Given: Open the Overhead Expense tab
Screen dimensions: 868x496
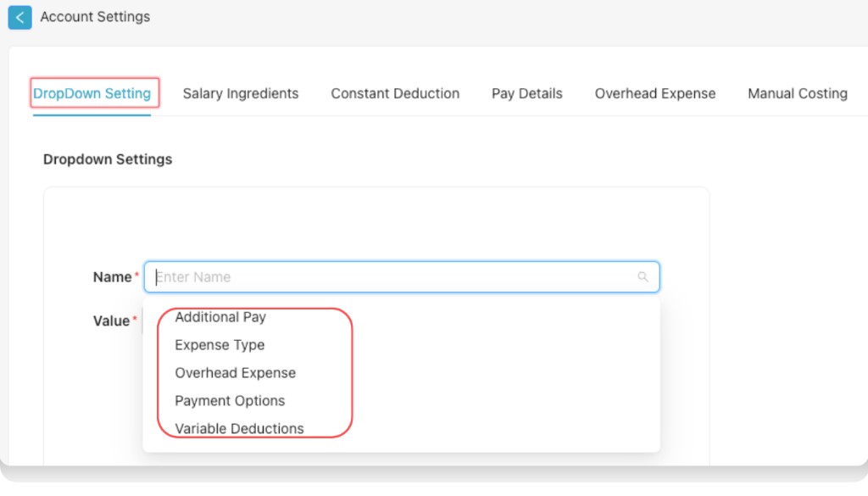Looking at the screenshot, I should [x=654, y=93].
